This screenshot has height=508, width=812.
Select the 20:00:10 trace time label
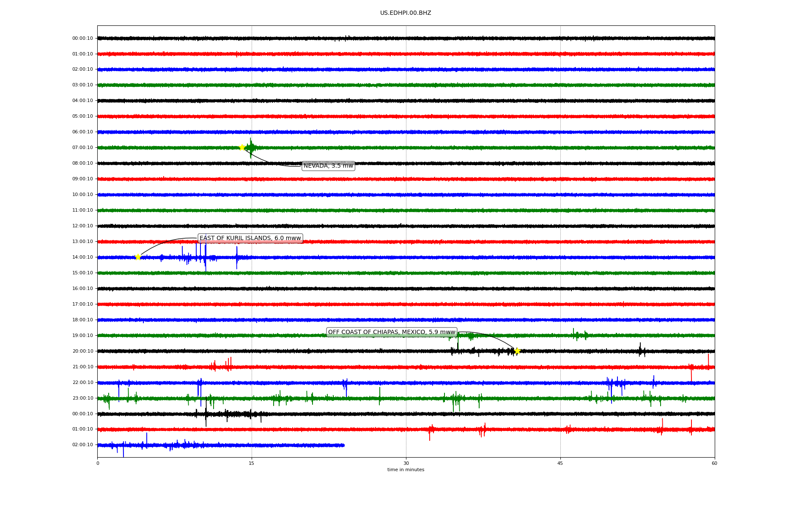click(x=82, y=351)
